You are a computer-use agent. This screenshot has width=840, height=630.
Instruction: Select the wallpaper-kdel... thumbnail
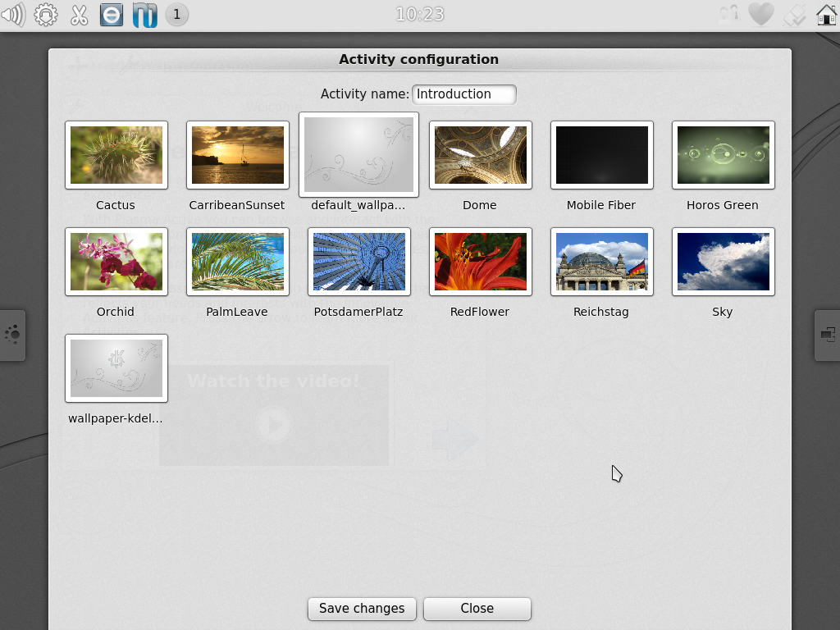[x=116, y=368]
